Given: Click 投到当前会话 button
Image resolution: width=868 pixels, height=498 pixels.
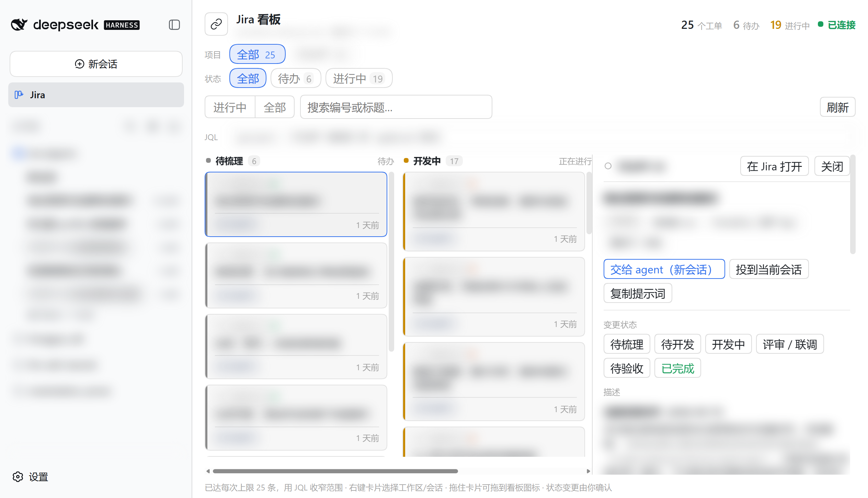Looking at the screenshot, I should (x=769, y=269).
